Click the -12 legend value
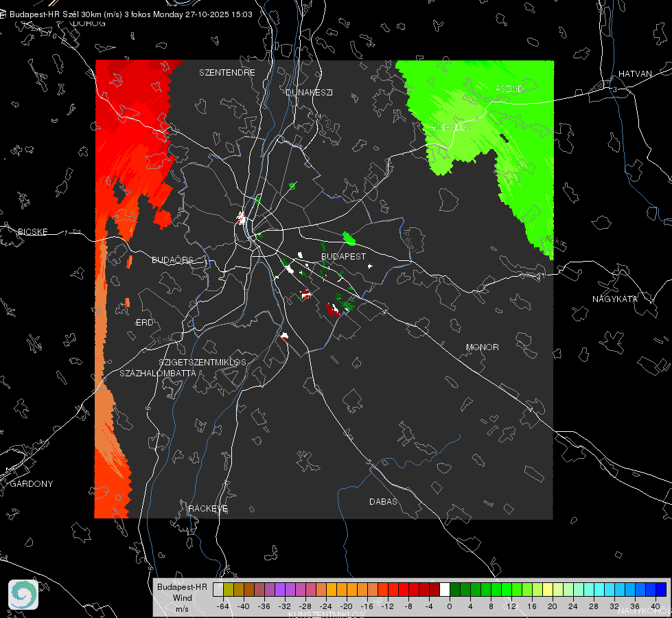The height and width of the screenshot is (618, 672). pyautogui.click(x=387, y=606)
